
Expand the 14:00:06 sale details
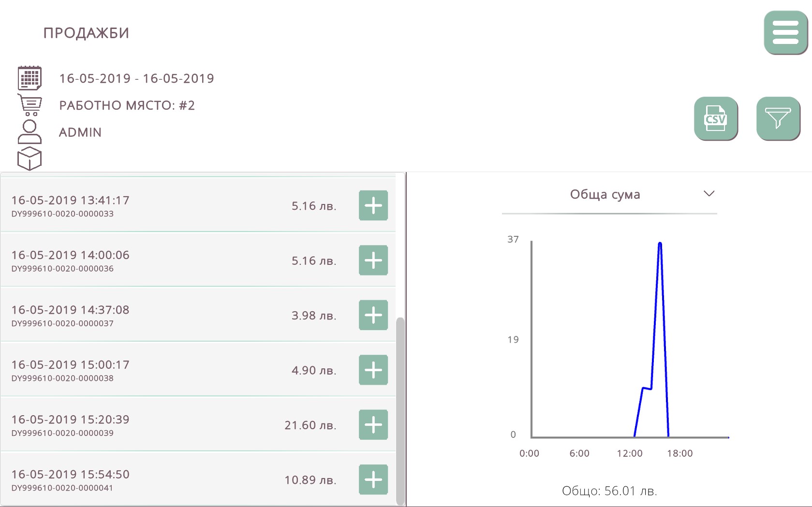point(373,260)
